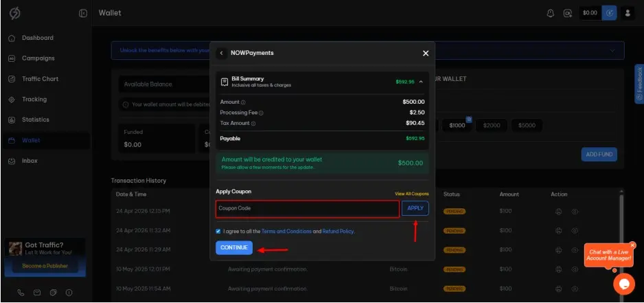Screen dimensions: 644x303
Task: Click the Status column header
Action: point(451,194)
